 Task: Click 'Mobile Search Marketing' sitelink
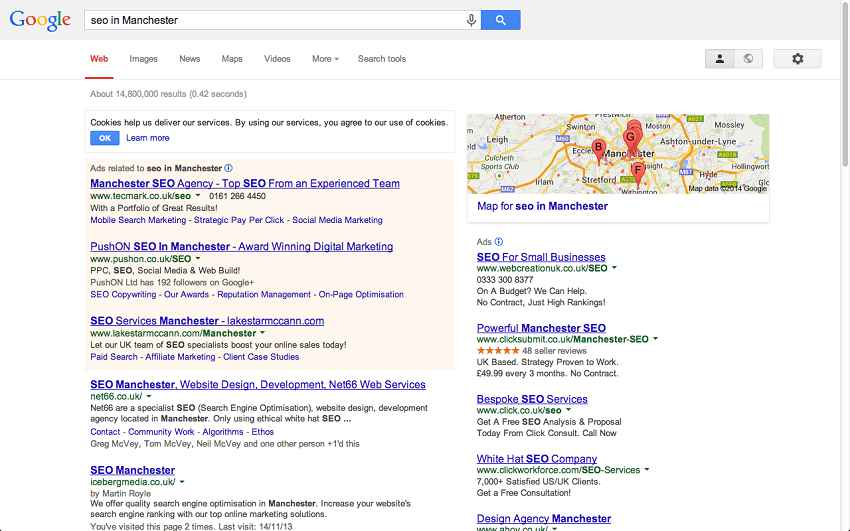pos(138,220)
